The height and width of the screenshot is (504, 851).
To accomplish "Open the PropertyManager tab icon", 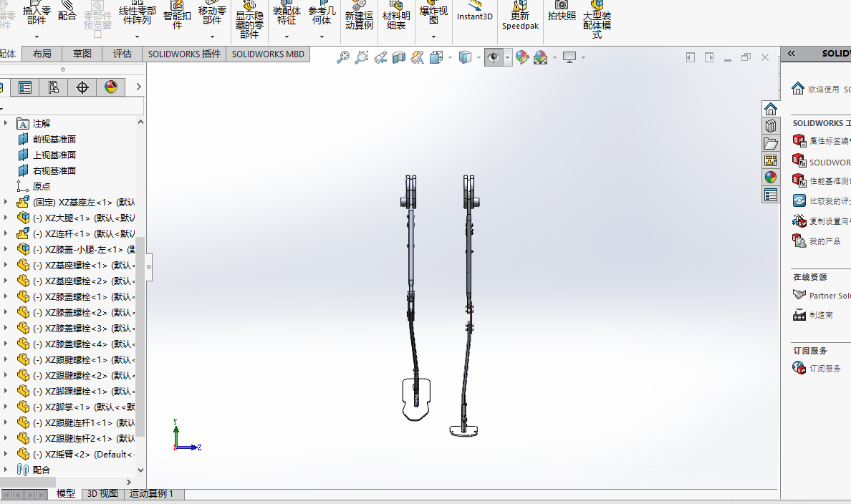I will point(25,87).
